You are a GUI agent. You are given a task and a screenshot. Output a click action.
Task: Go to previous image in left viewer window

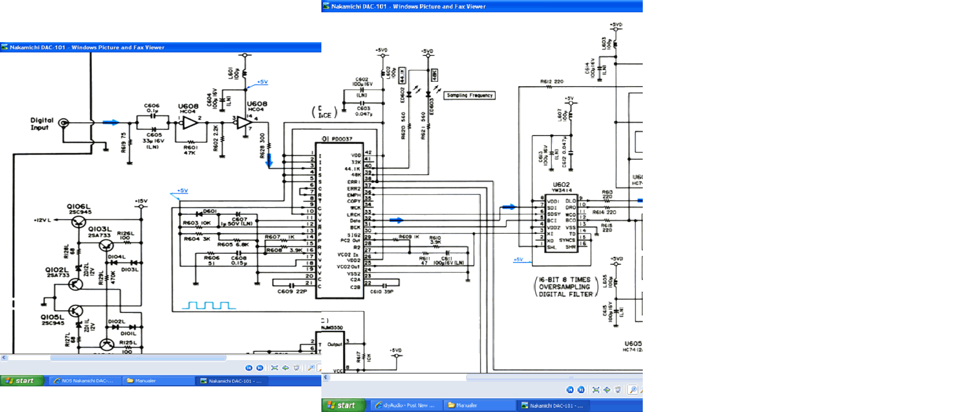(249, 368)
